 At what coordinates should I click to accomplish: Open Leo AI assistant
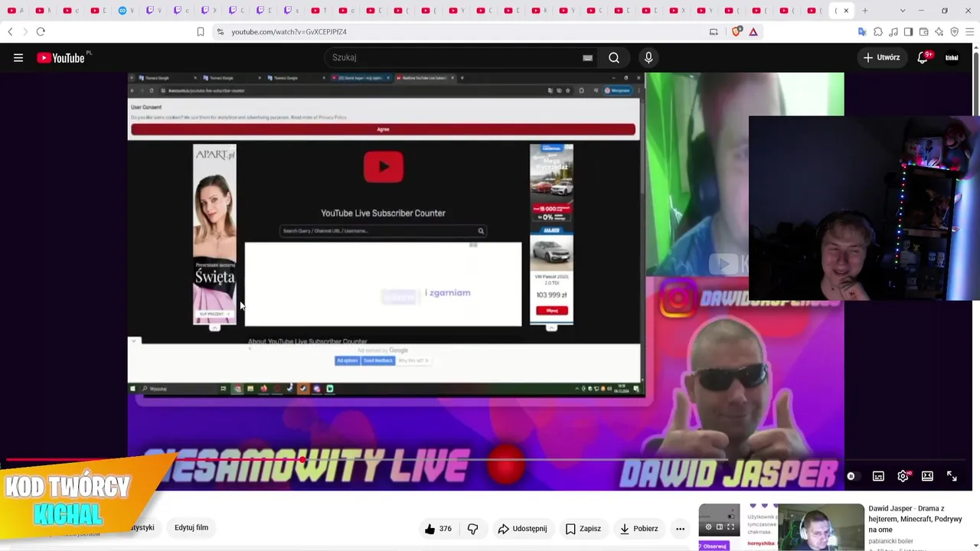[x=939, y=31]
